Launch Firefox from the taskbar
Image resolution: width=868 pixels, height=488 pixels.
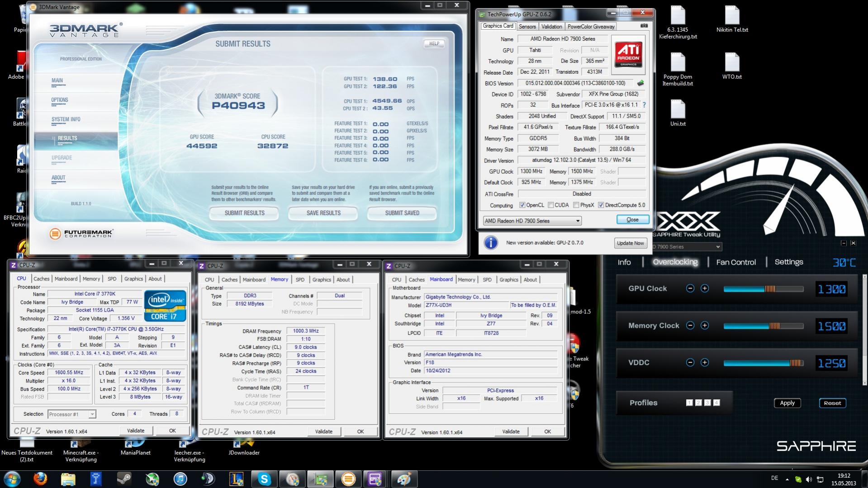point(41,479)
